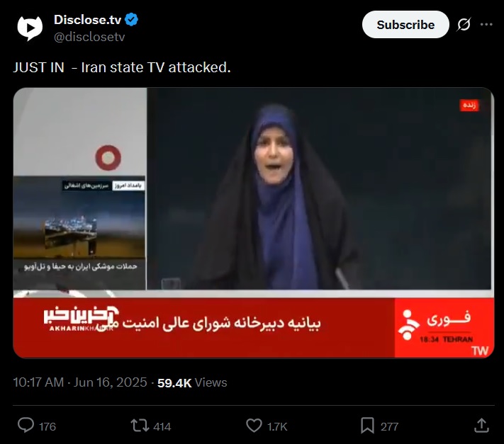Bookmark the post with bookmark icon
504x444 pixels.
pos(367,426)
